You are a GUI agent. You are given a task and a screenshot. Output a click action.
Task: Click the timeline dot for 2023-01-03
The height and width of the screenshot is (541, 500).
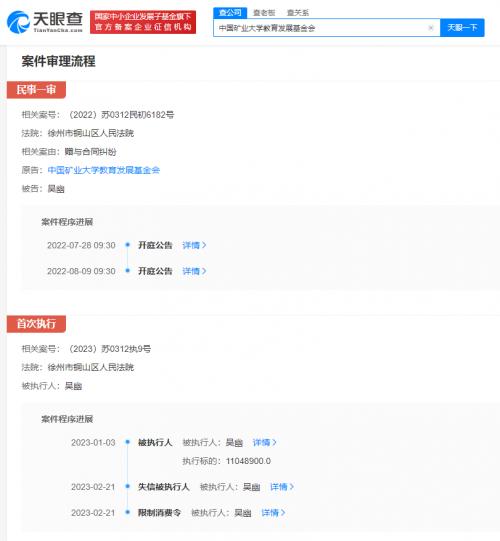pos(128,442)
